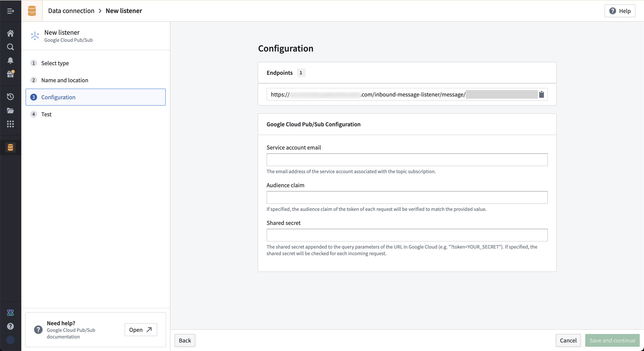Click the user avatar circle at bottom
The width and height of the screenshot is (644, 351).
10,340
